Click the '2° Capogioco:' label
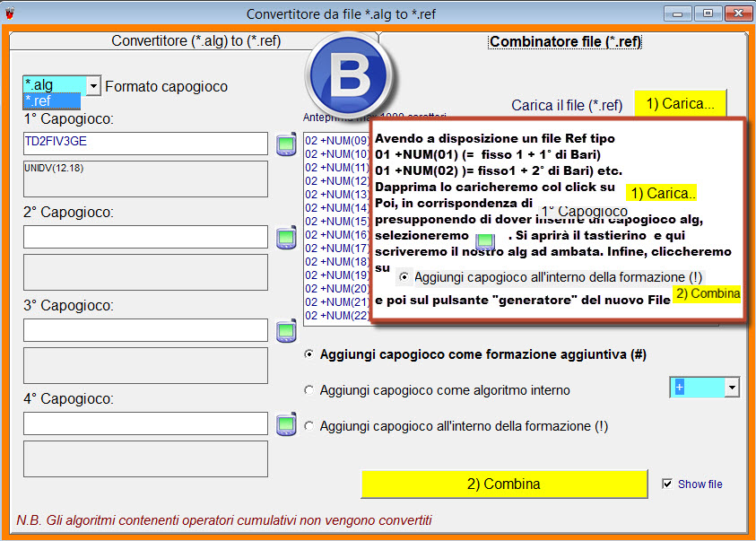The width and height of the screenshot is (756, 541). (68, 212)
